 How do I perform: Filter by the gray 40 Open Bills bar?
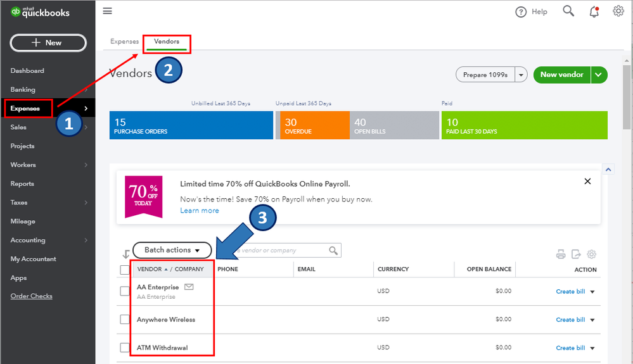394,125
